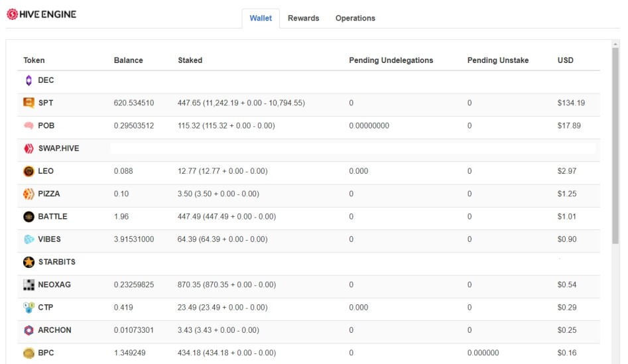628x364 pixels.
Task: Click POB USD value $17.89
Action: coord(569,126)
